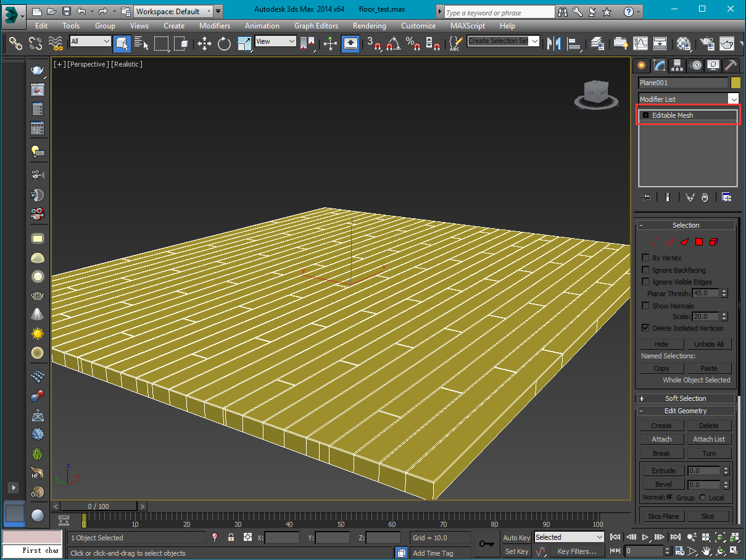
Task: Click the Play Animation button
Action: [x=645, y=537]
